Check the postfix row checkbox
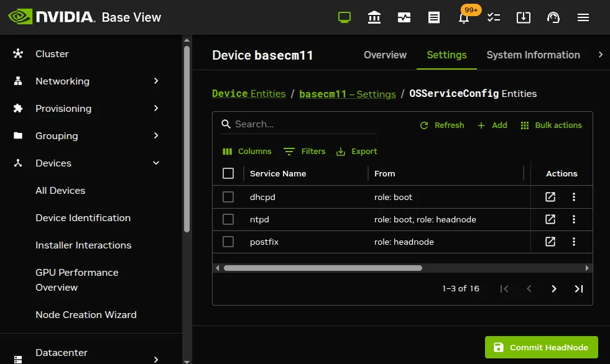The image size is (610, 364). 228,242
